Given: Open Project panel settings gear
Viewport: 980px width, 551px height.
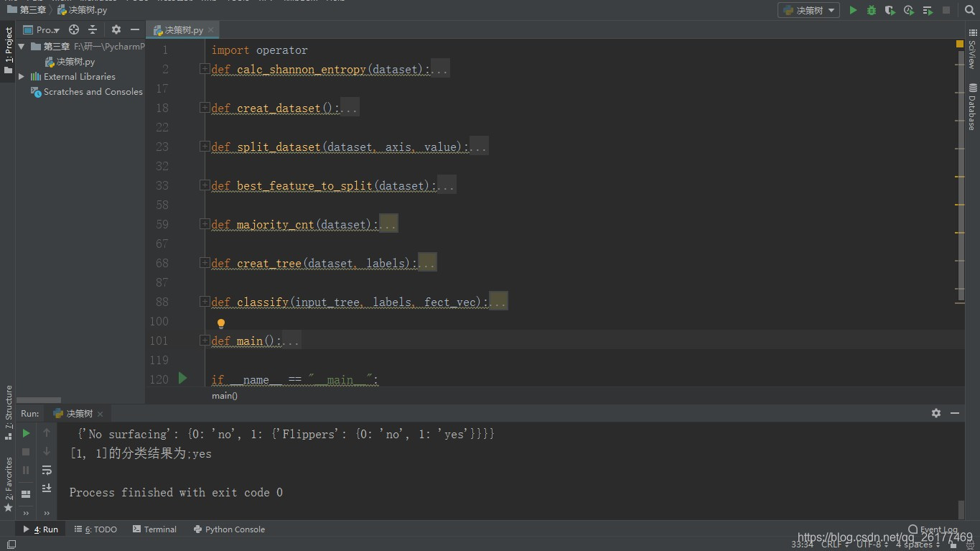Looking at the screenshot, I should click(116, 29).
